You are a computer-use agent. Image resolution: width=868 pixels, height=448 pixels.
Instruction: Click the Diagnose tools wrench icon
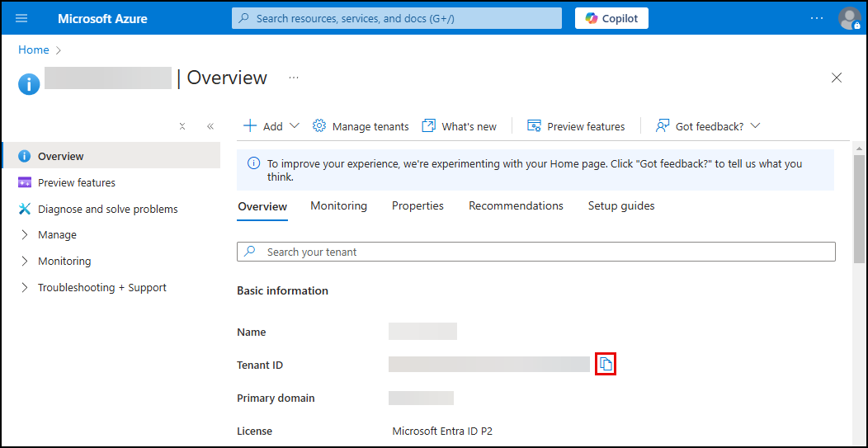click(25, 210)
